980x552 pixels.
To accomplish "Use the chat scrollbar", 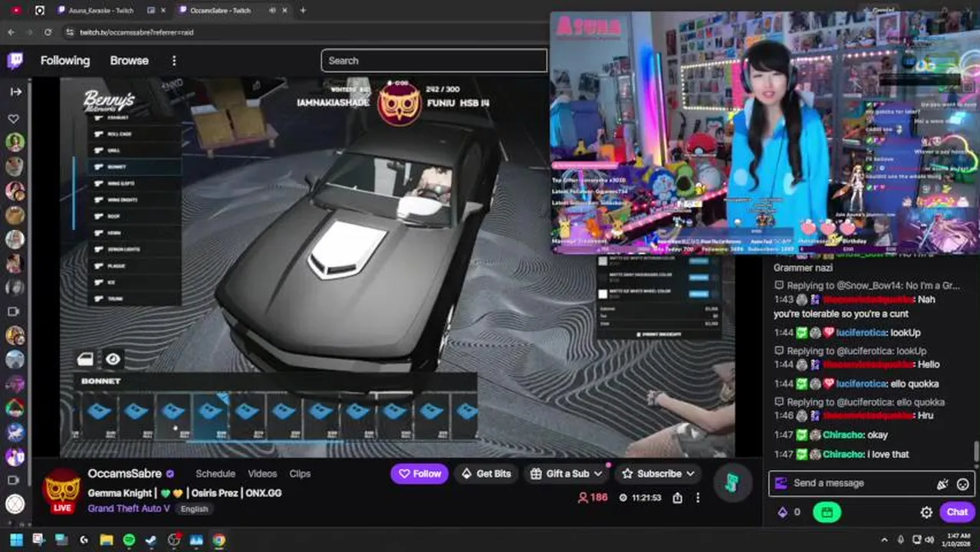I will point(976,451).
